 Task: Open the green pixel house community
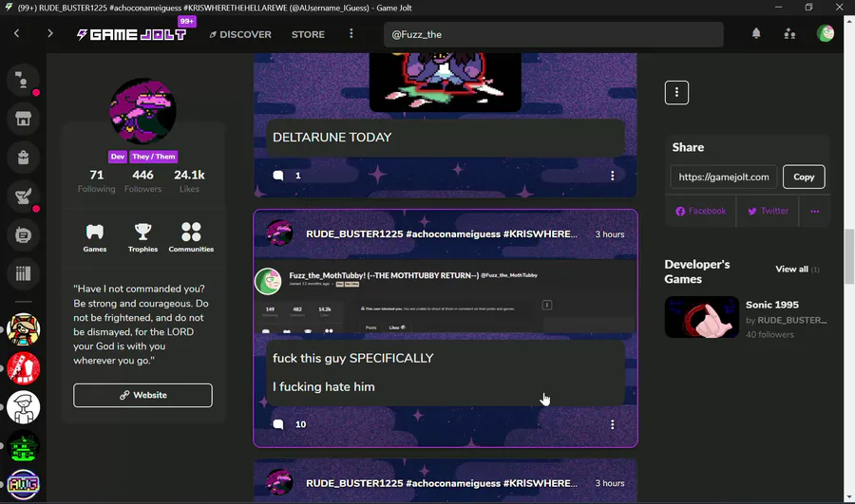click(23, 446)
